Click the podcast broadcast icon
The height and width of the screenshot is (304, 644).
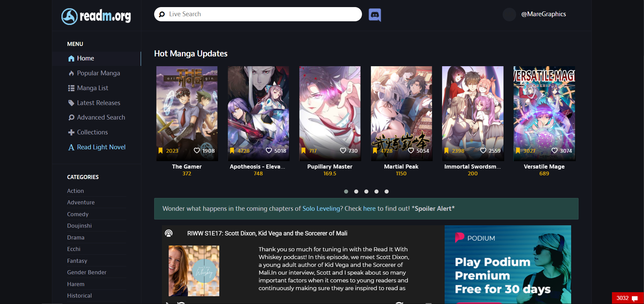click(x=169, y=233)
